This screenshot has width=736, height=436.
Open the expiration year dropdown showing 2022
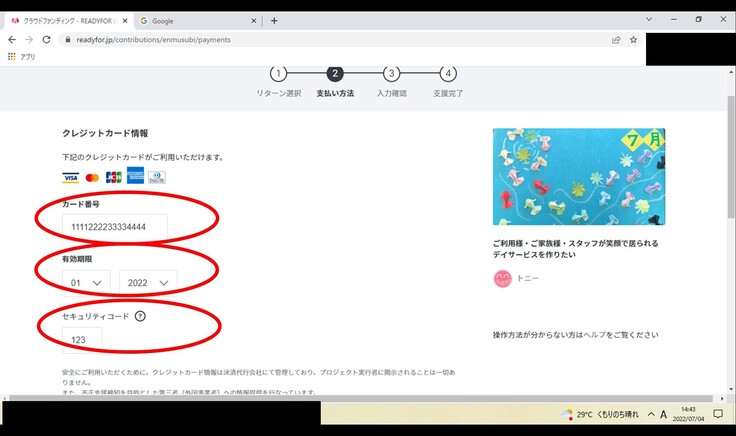[148, 283]
